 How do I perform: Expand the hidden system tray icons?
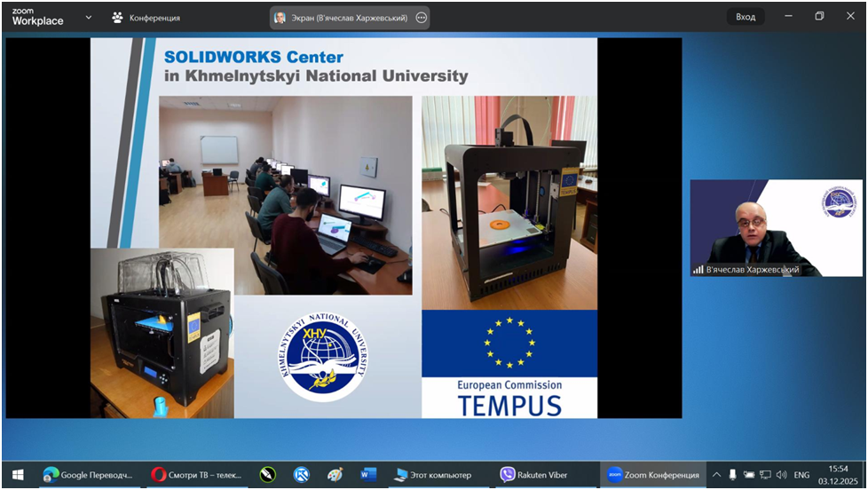tap(717, 475)
